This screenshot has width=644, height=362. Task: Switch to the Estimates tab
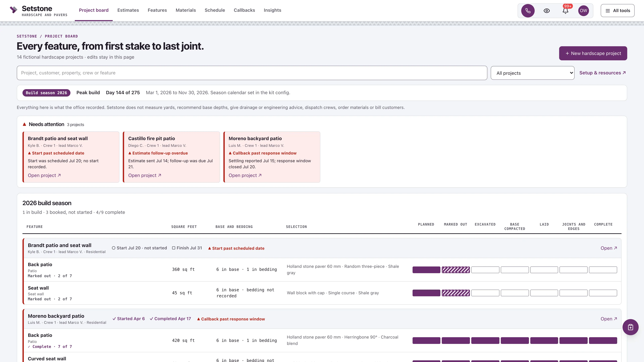point(128,10)
